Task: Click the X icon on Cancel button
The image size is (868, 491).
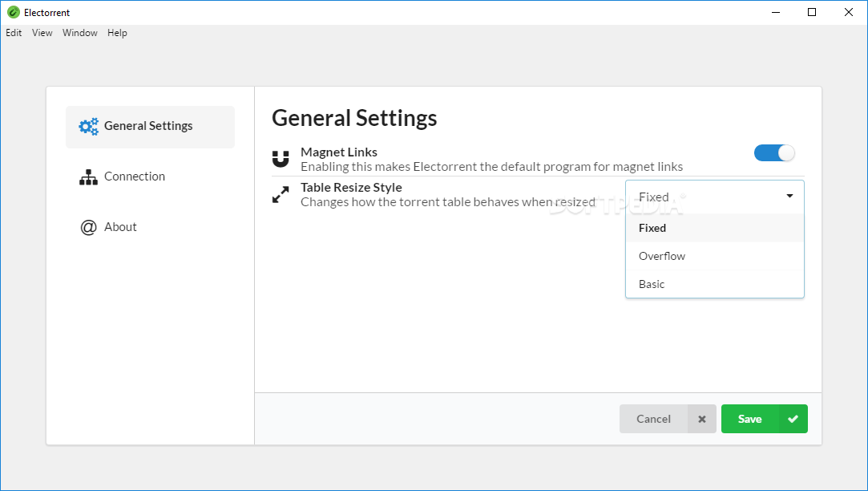Action: tap(702, 419)
